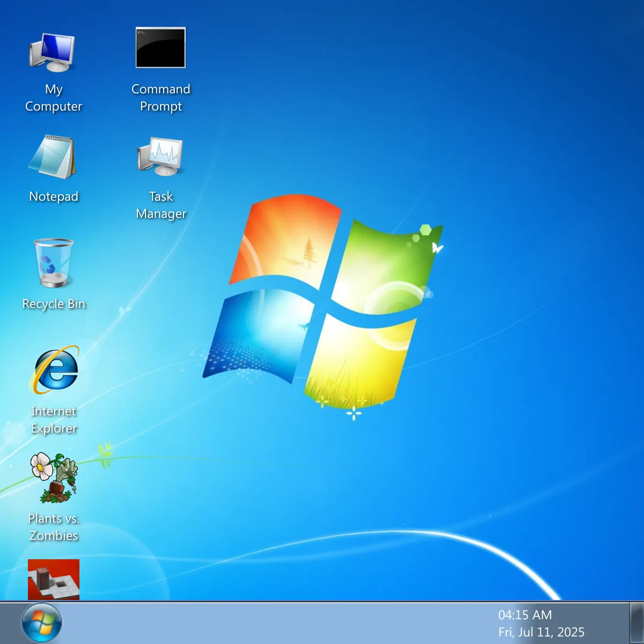Screen dimensions: 644x644
Task: Click the Fri, Jul 11, 2025 date
Action: (541, 632)
